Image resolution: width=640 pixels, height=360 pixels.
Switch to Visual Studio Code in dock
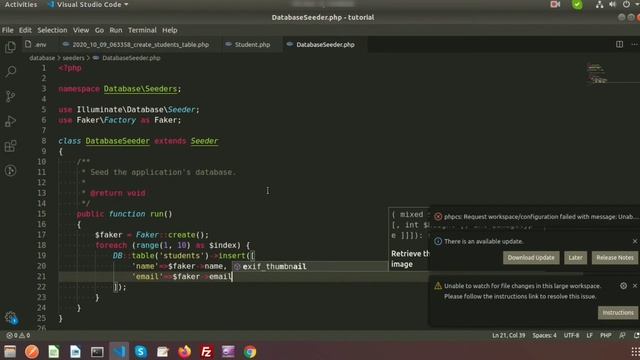119,351
